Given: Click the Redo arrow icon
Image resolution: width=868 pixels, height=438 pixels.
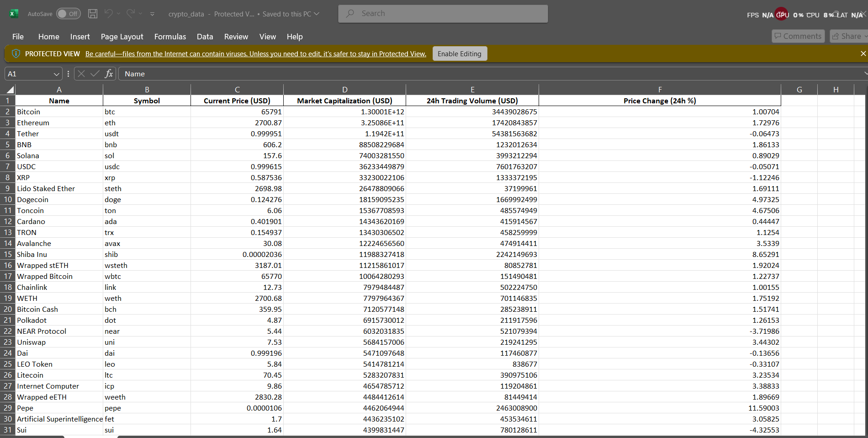Looking at the screenshot, I should (x=131, y=14).
